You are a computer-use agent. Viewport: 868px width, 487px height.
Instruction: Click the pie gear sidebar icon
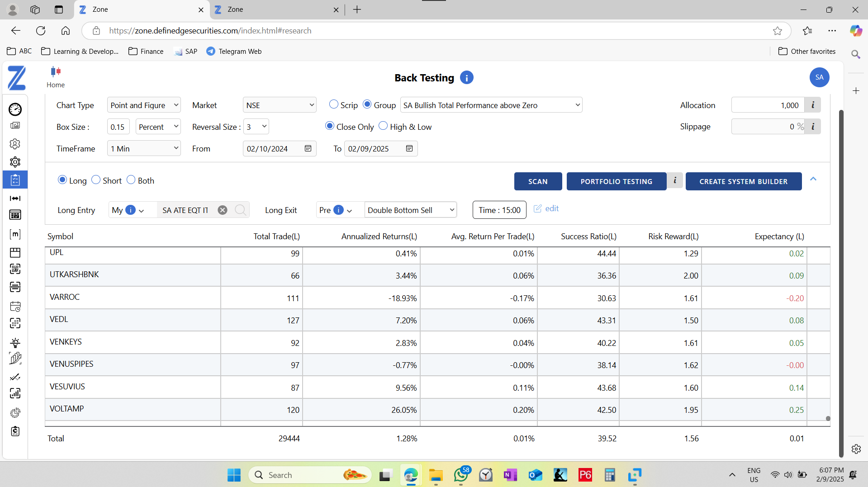15,412
